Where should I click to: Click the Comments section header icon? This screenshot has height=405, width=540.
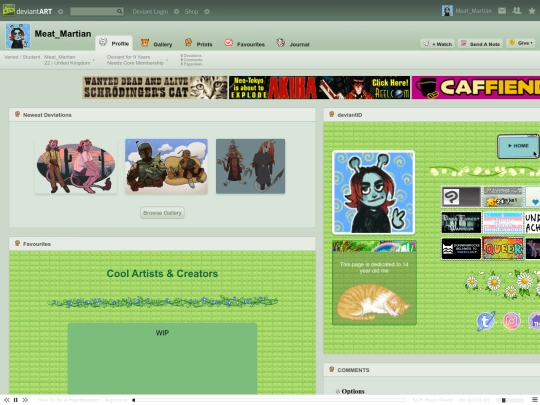332,370
